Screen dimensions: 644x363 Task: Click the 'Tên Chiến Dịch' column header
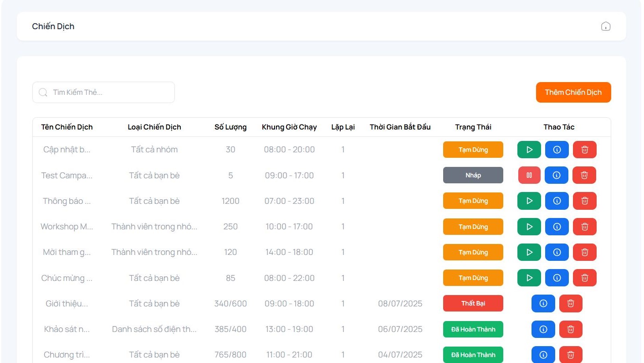pos(67,127)
